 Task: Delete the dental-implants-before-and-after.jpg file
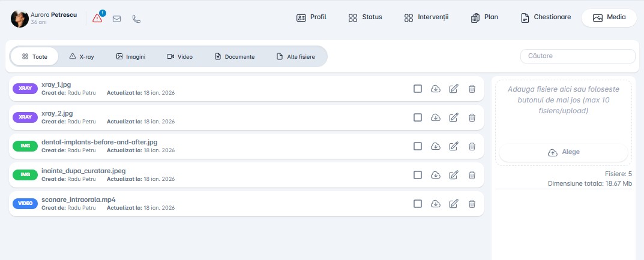click(x=472, y=146)
